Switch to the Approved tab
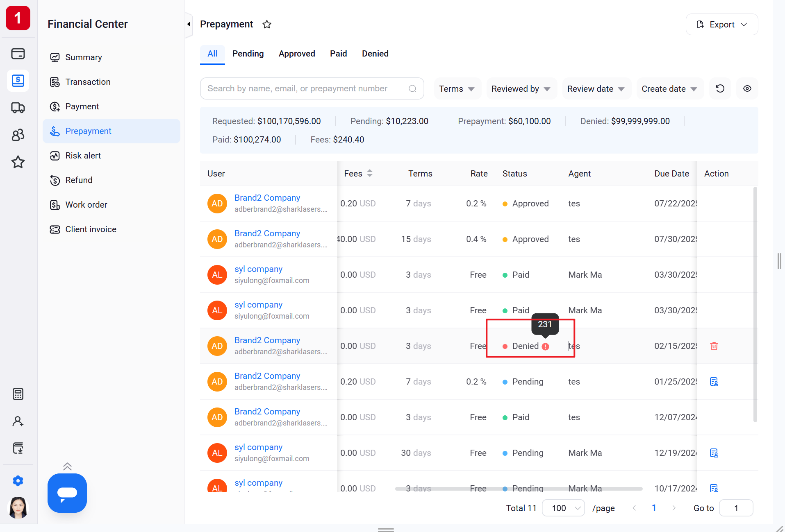 pyautogui.click(x=297, y=54)
